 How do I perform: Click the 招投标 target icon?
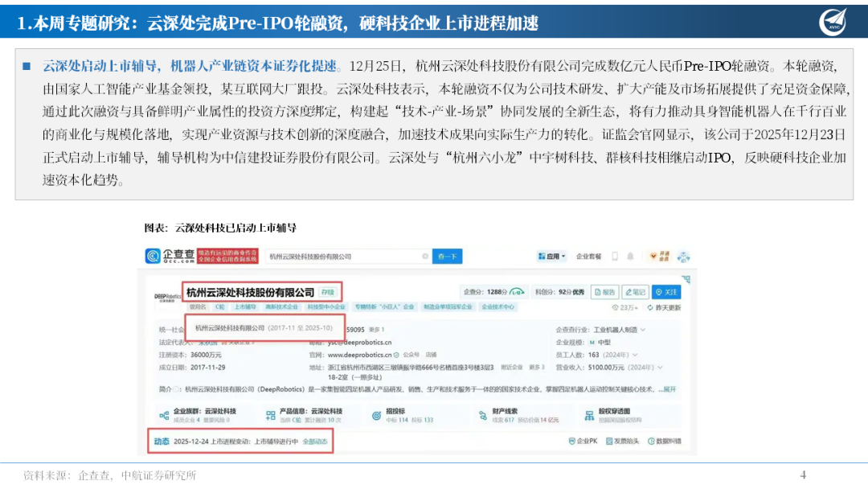point(376,415)
